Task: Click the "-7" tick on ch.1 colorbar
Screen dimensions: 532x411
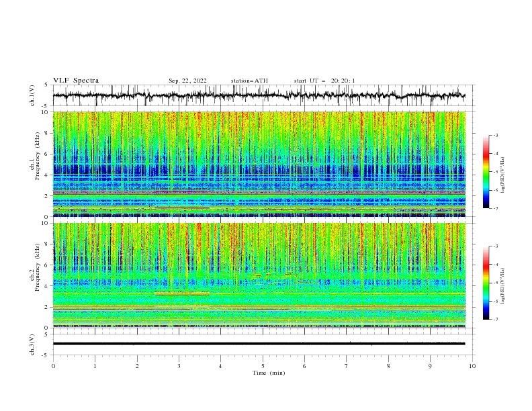Action: point(495,208)
